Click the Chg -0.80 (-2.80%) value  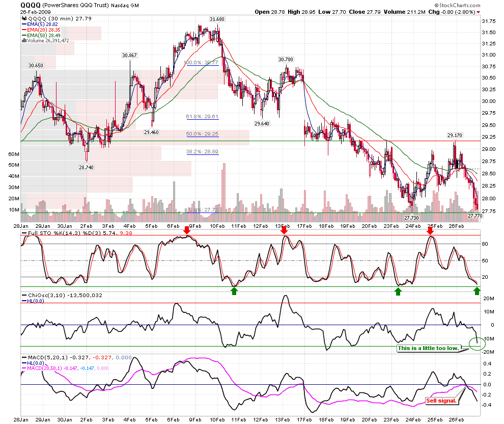452,12
